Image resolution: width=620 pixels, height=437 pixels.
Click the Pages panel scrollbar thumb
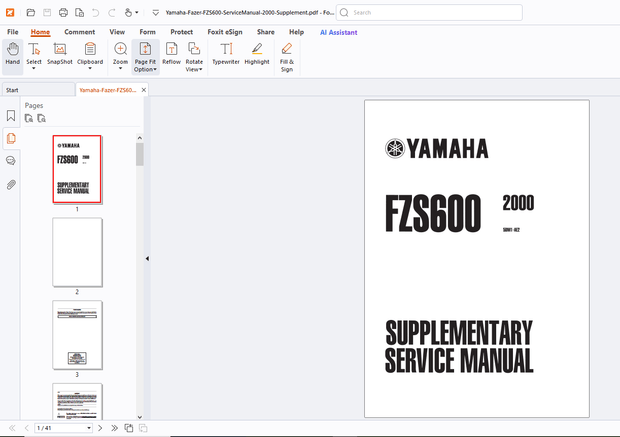(x=140, y=154)
